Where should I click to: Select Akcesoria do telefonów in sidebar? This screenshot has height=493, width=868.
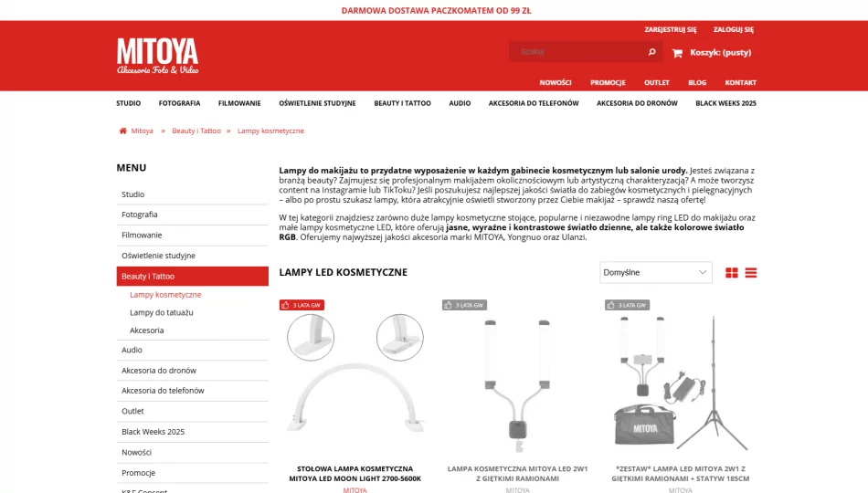coord(192,391)
